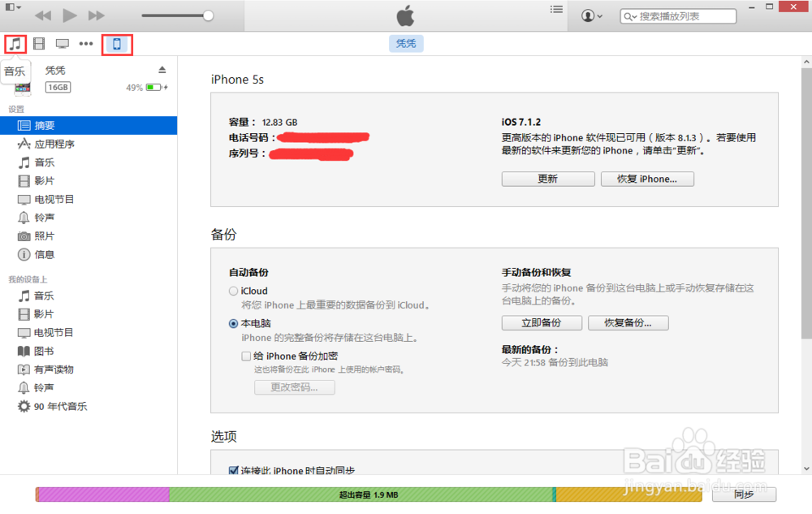
Task: Click the 今天 21:58 备份到此电脑 text
Action: [555, 363]
